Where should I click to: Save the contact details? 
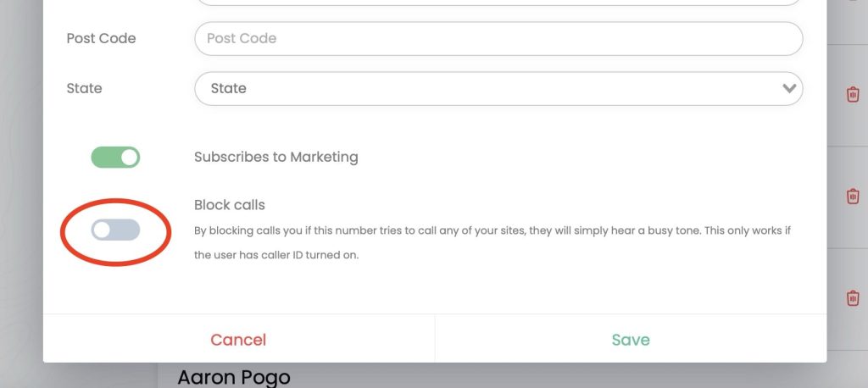tap(631, 340)
